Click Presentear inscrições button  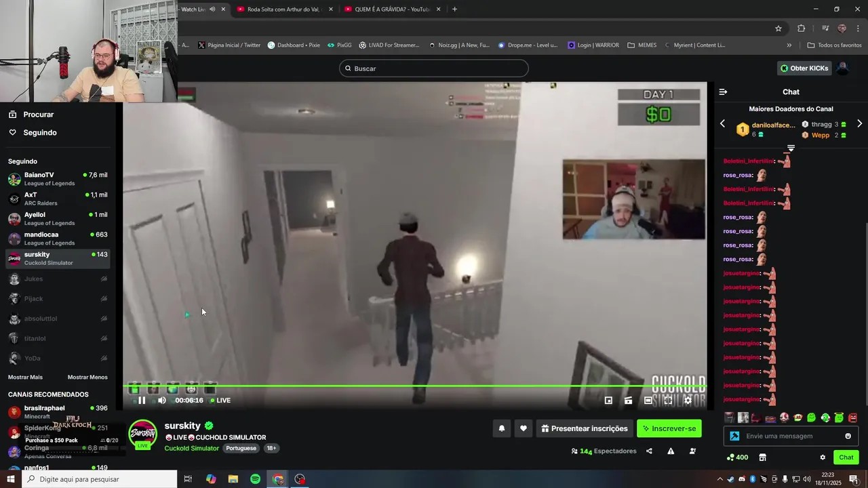click(x=585, y=428)
